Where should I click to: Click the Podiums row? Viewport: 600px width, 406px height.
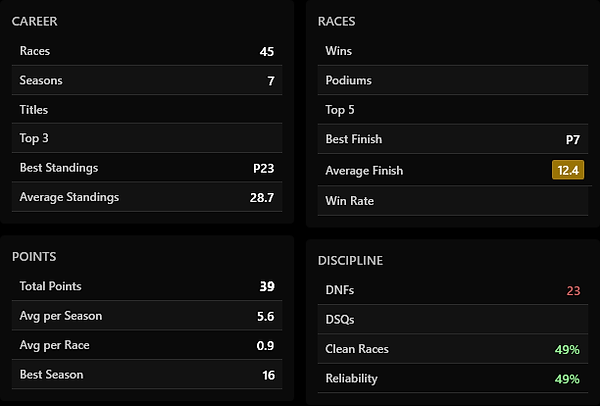coord(453,80)
